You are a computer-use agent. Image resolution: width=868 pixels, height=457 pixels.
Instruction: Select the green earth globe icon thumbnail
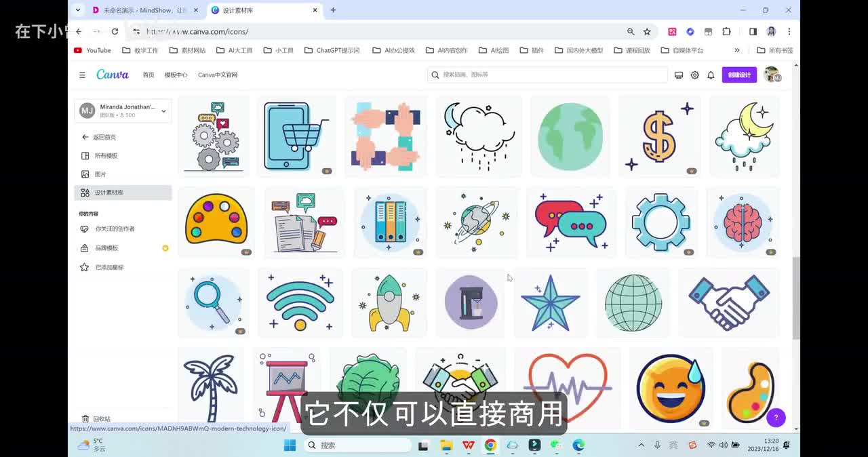(570, 136)
